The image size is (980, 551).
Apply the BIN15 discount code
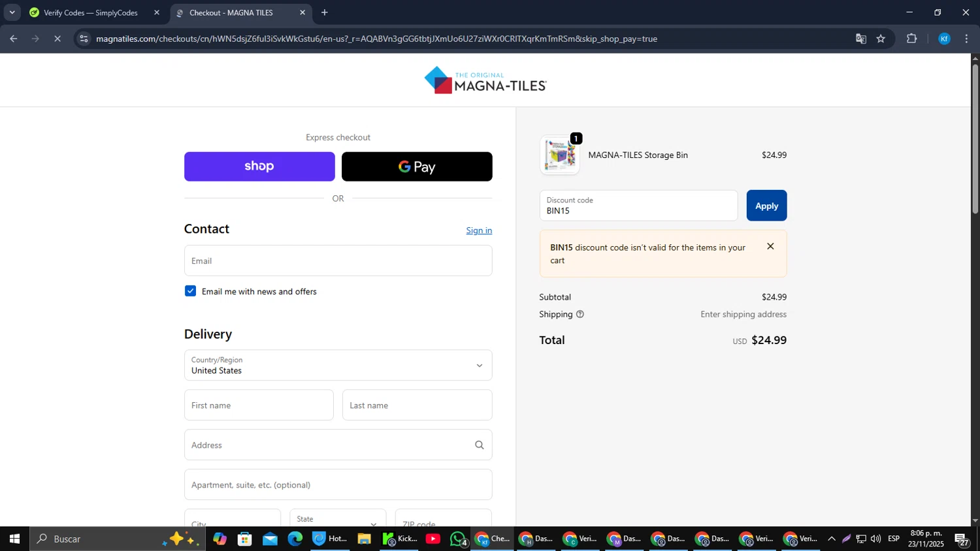click(x=766, y=206)
